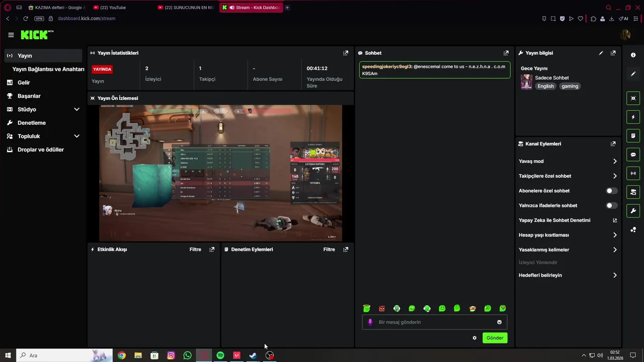
Task: Open Hedefleri belirleyin options
Action: click(x=568, y=276)
